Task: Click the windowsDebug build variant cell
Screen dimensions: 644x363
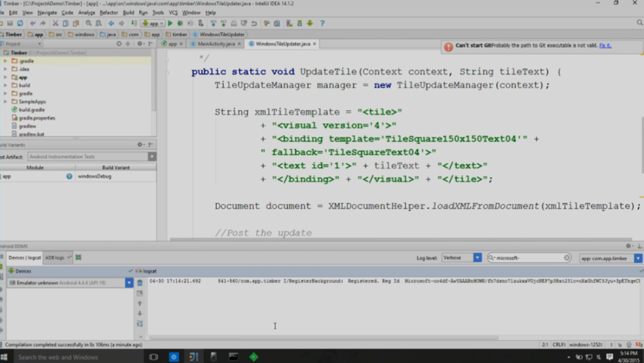Action: click(116, 176)
